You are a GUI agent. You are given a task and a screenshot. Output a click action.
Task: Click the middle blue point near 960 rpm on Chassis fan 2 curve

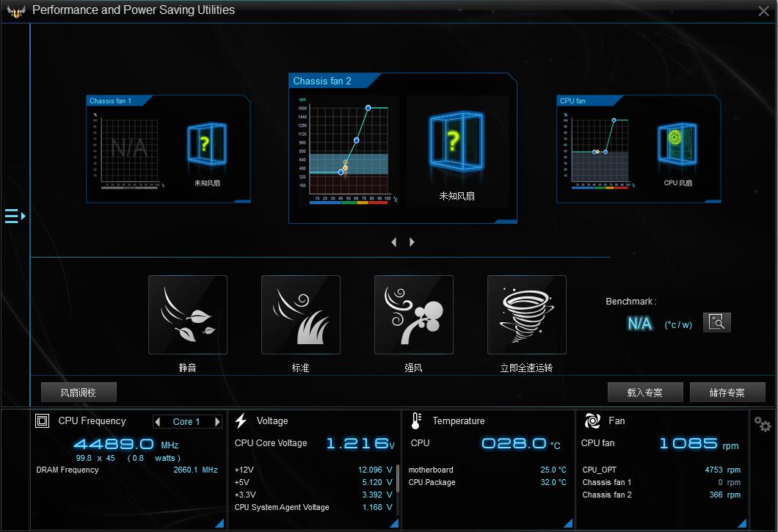click(x=356, y=140)
